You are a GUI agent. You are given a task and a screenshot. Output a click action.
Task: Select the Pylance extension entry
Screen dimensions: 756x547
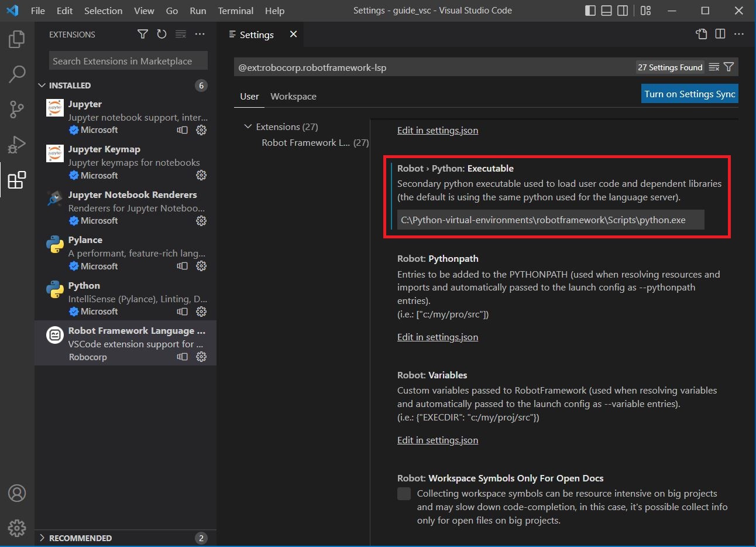click(125, 252)
